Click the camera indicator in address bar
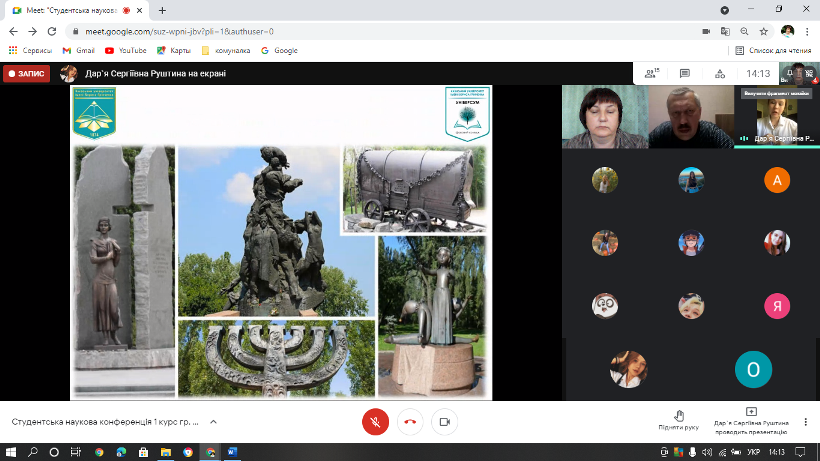 pos(705,31)
